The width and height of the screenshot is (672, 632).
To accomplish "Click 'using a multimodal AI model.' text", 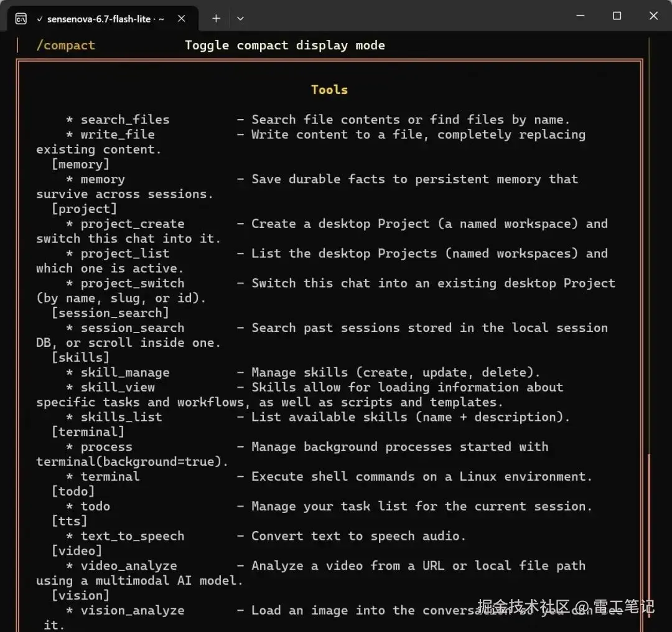I will click(x=139, y=580).
